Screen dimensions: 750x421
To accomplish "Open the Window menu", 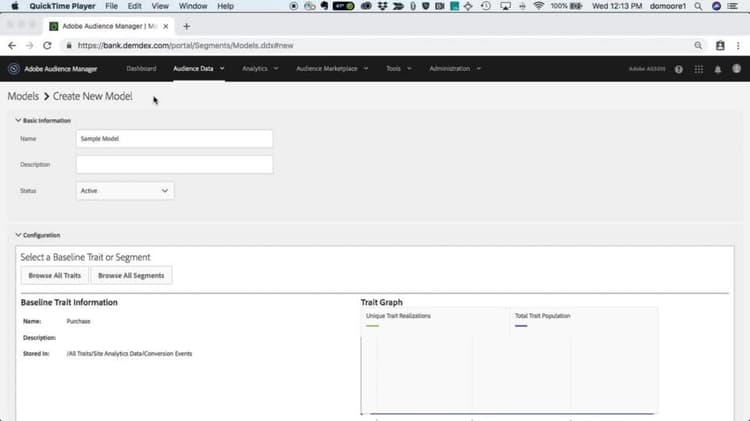I will pyautogui.click(x=193, y=6).
